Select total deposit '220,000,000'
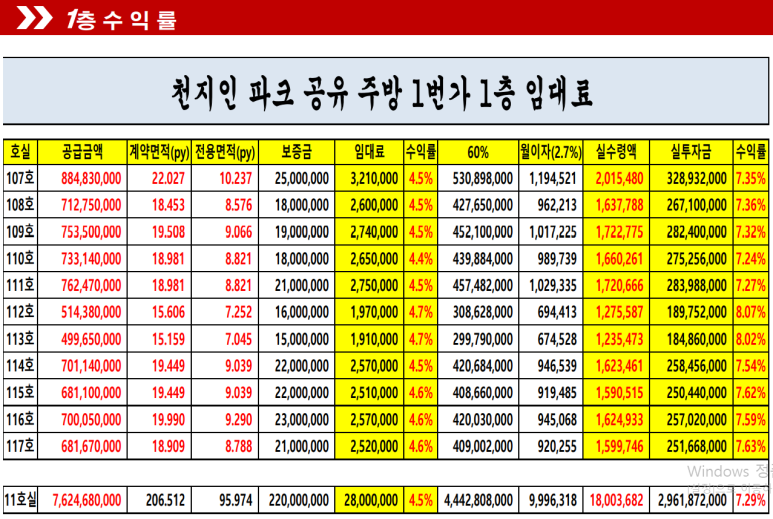The width and height of the screenshot is (773, 519). (x=299, y=500)
